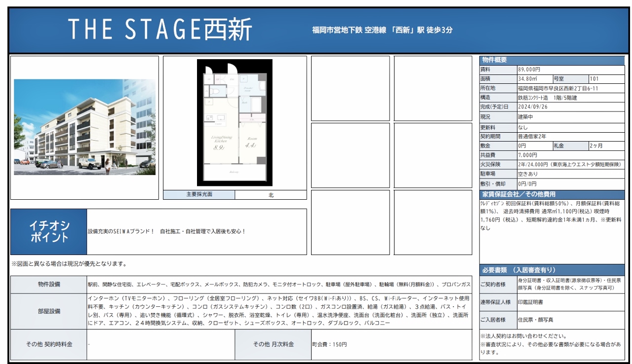Select the lighting direction value 北
The width and height of the screenshot is (632, 364).
(271, 195)
